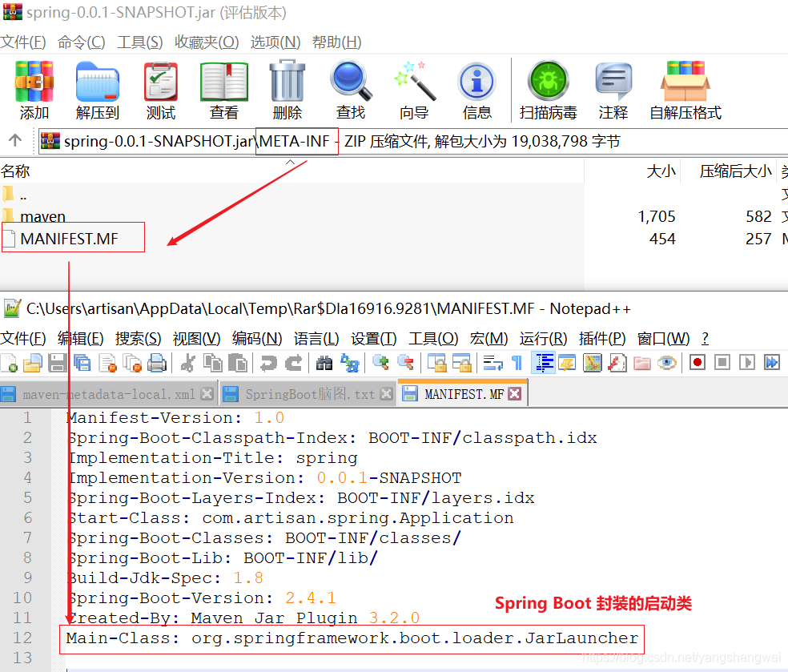Open the 选项 menu in WinRAR

click(x=275, y=42)
